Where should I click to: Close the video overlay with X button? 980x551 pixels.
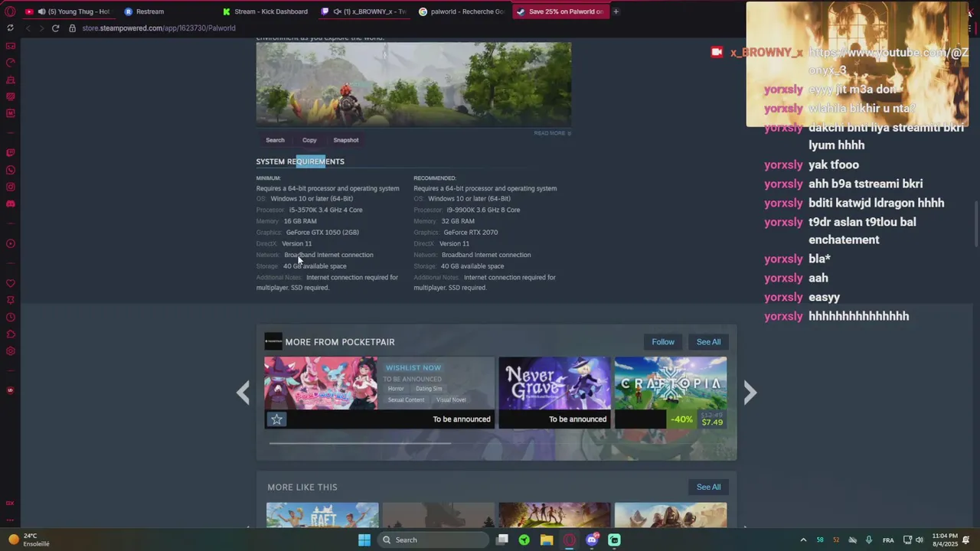click(969, 12)
